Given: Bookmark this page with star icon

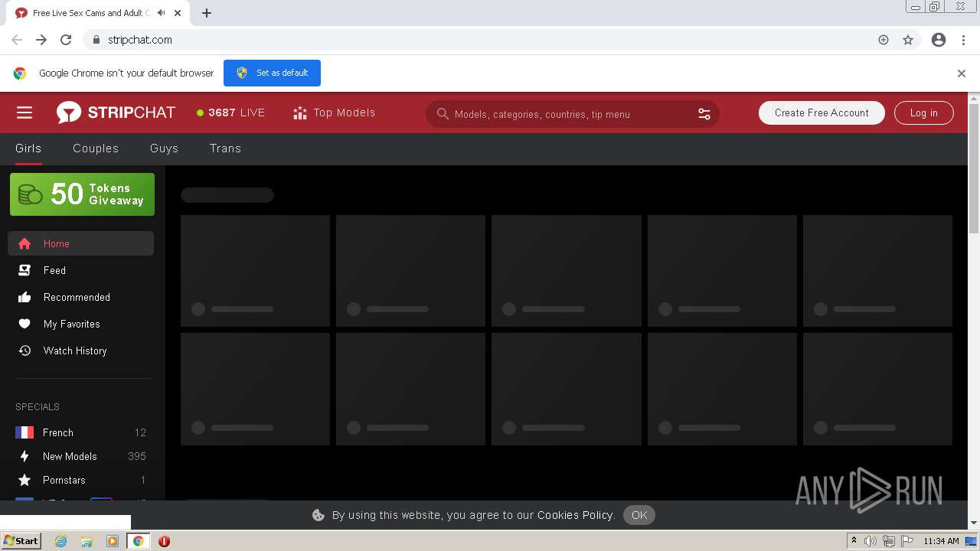Looking at the screenshot, I should click(x=908, y=40).
